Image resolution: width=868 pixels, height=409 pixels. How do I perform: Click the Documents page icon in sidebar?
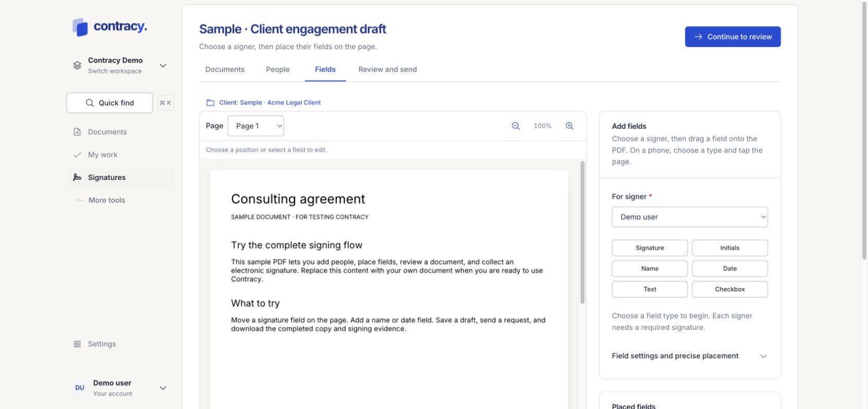[x=77, y=132]
